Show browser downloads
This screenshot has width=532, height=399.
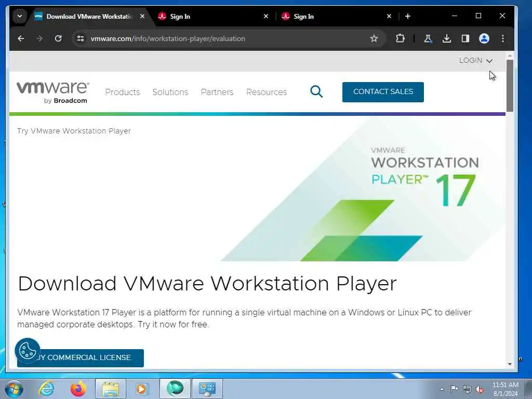pos(446,38)
